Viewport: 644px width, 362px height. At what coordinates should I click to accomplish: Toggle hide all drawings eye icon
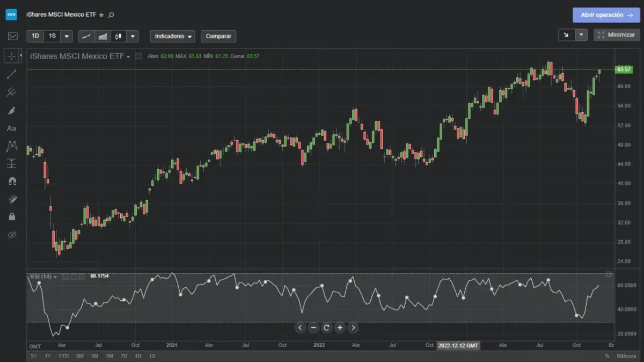12,235
